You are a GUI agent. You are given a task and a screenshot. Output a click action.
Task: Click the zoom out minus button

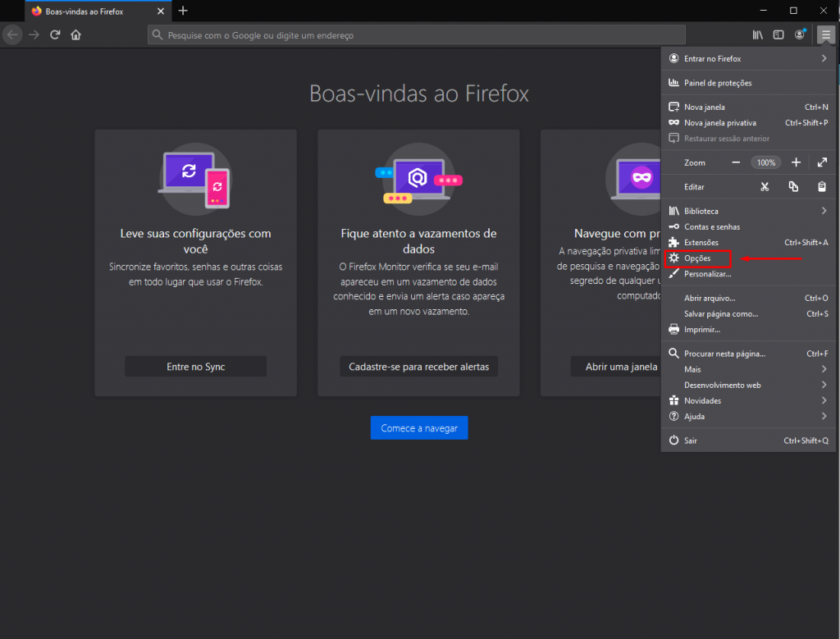tap(736, 162)
